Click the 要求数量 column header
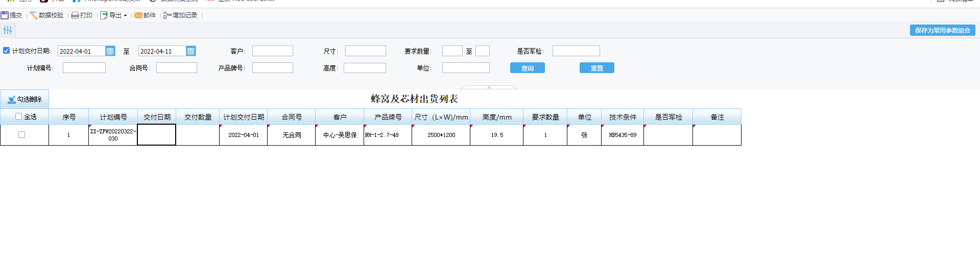This screenshot has width=980, height=255. [545, 117]
